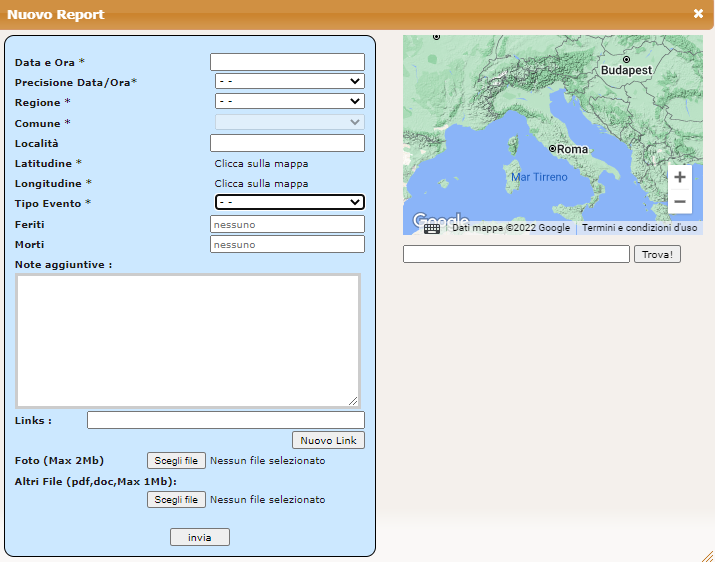Open the Tipo Evento dropdown
The height and width of the screenshot is (562, 715).
click(x=289, y=202)
